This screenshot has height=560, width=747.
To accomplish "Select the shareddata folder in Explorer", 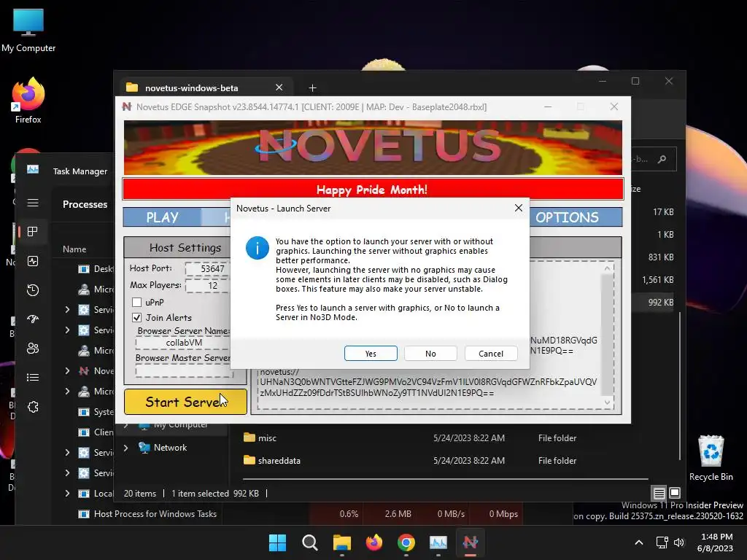I will (279, 461).
